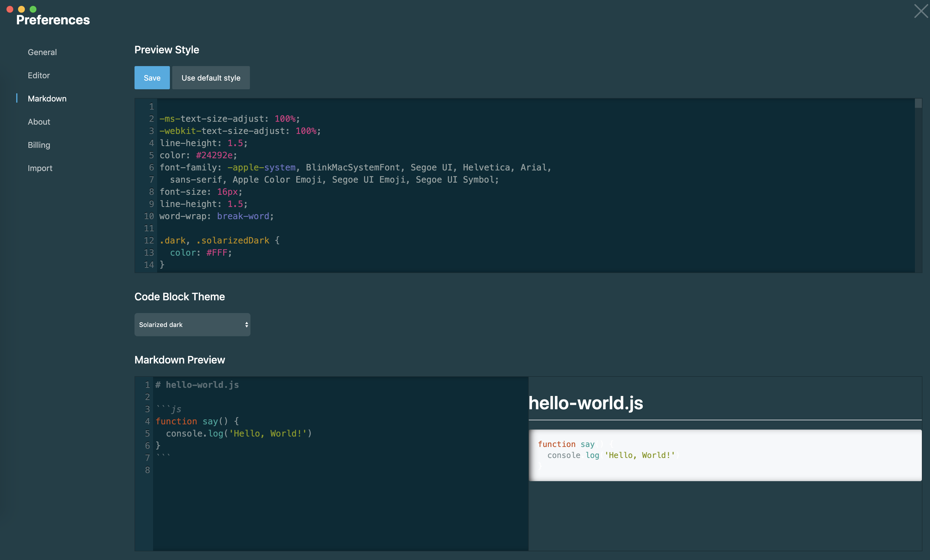Select the Markdown preferences tab
The image size is (930, 560).
click(x=47, y=99)
